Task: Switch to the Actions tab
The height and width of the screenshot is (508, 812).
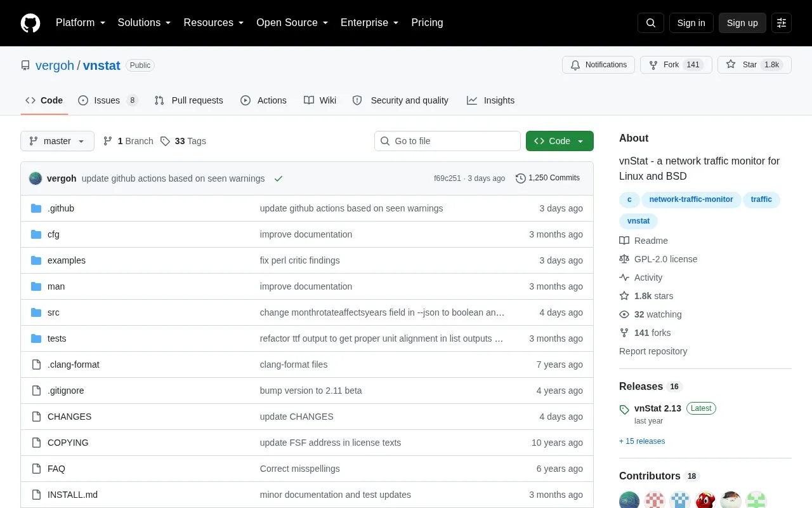Action: tap(263, 100)
